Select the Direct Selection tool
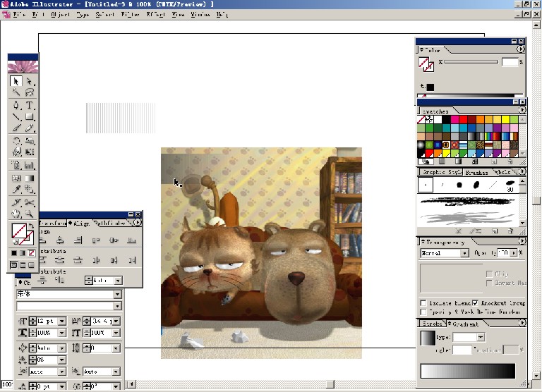542x392 pixels. [x=30, y=81]
